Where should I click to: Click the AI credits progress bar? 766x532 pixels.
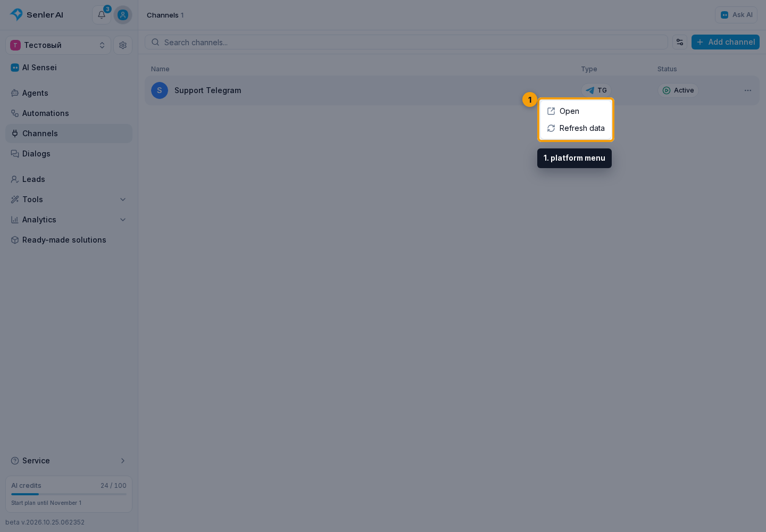pyautogui.click(x=69, y=494)
